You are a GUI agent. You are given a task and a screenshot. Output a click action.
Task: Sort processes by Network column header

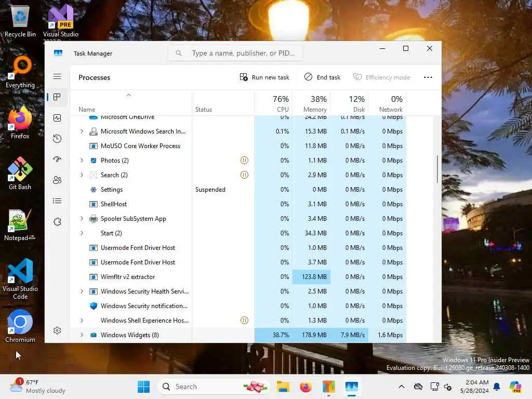[x=387, y=103]
